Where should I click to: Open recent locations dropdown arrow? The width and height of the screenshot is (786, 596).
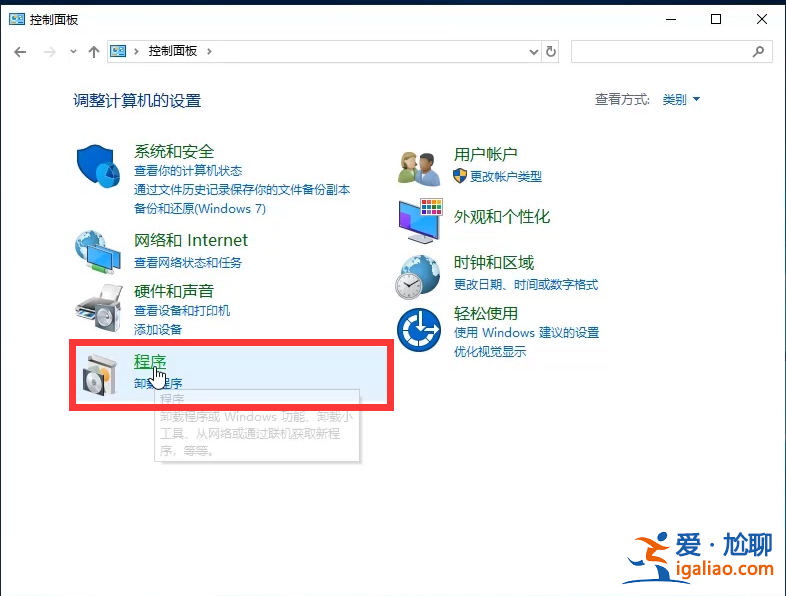73,51
